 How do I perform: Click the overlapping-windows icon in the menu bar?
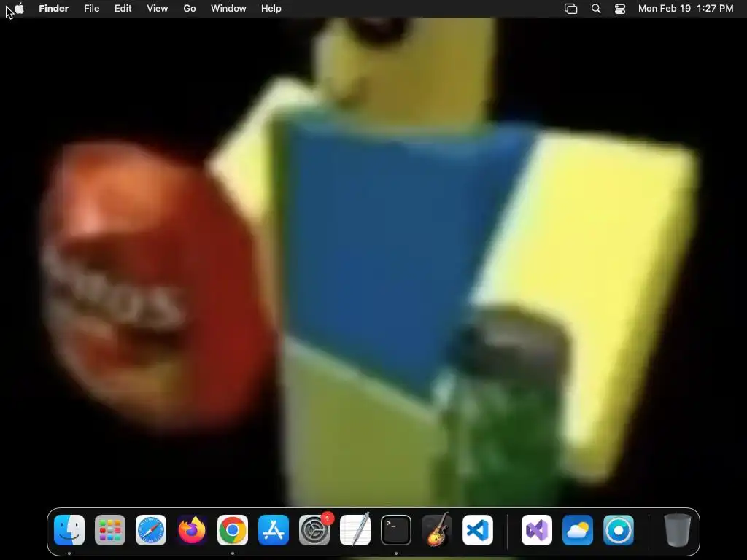pos(570,9)
